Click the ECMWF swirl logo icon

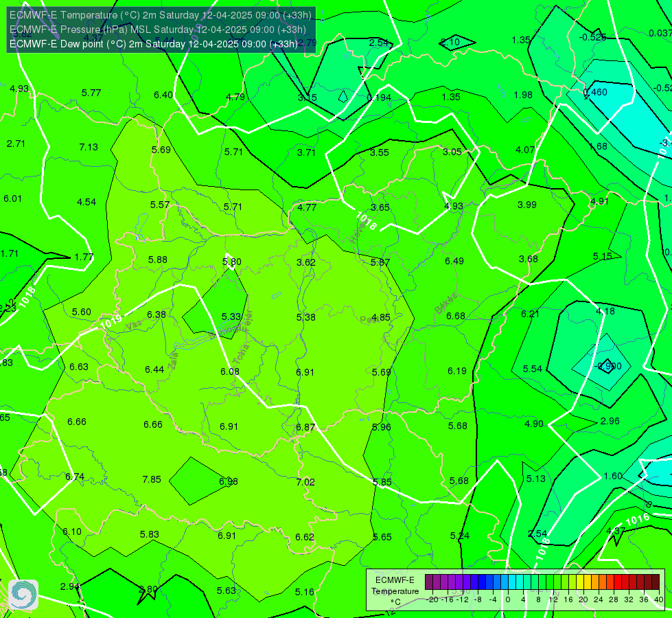pos(23,595)
